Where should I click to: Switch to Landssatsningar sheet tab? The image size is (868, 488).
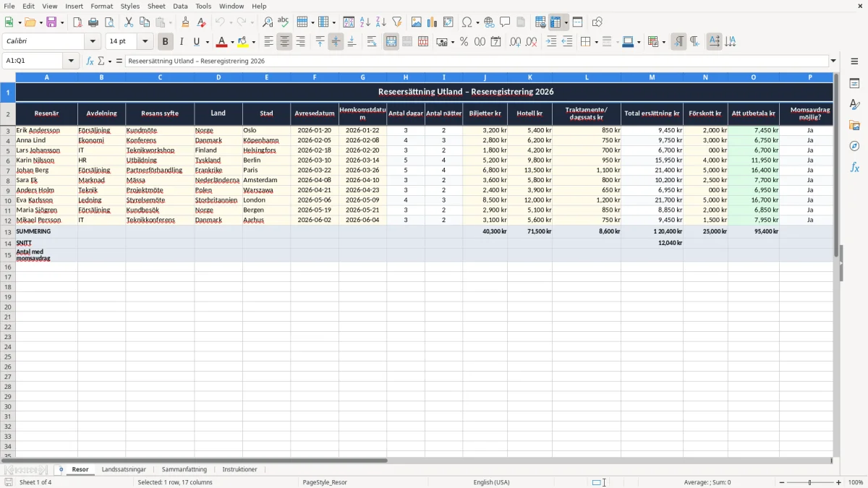[124, 469]
